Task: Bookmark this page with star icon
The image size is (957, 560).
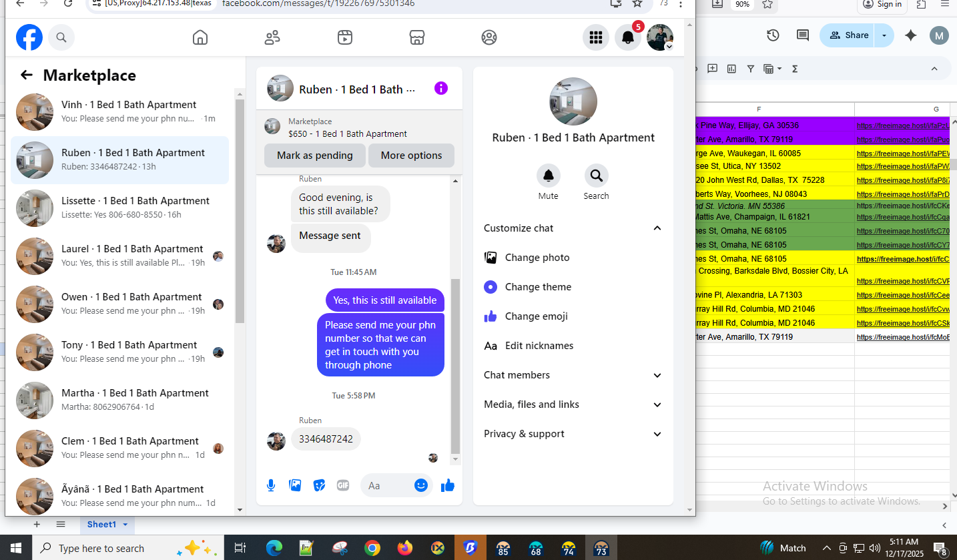Action: 637,3
